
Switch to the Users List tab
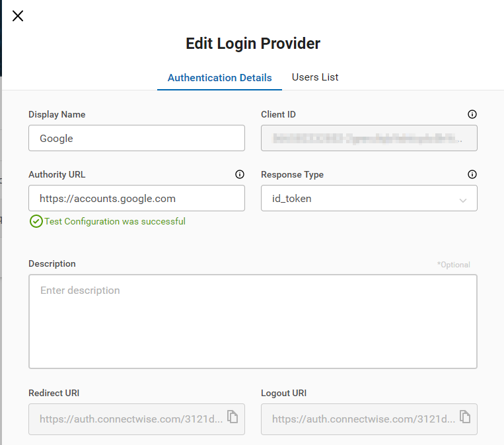click(315, 77)
